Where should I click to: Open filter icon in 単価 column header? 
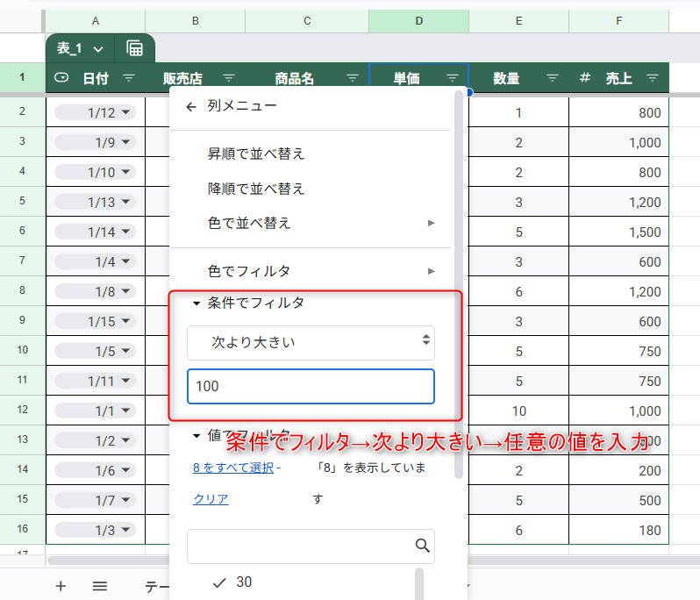point(453,78)
